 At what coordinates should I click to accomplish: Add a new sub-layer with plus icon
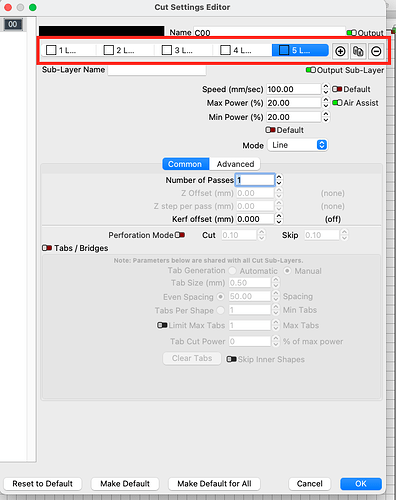click(x=340, y=51)
